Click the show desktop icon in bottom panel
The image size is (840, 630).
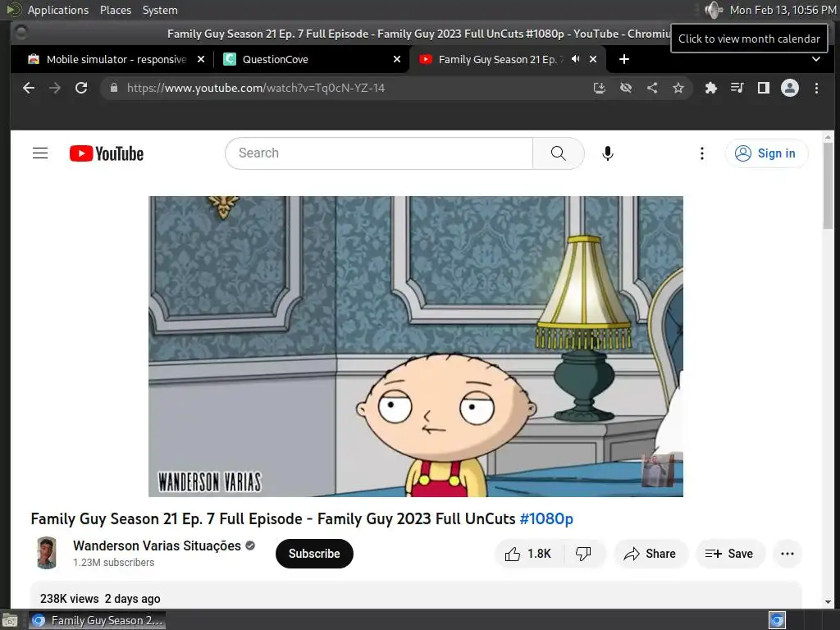pyautogui.click(x=10, y=621)
